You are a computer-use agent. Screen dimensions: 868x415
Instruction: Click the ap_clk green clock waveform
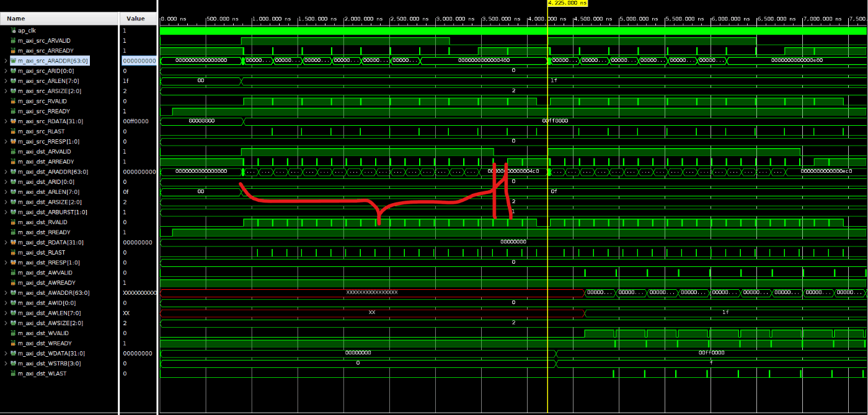point(513,30)
